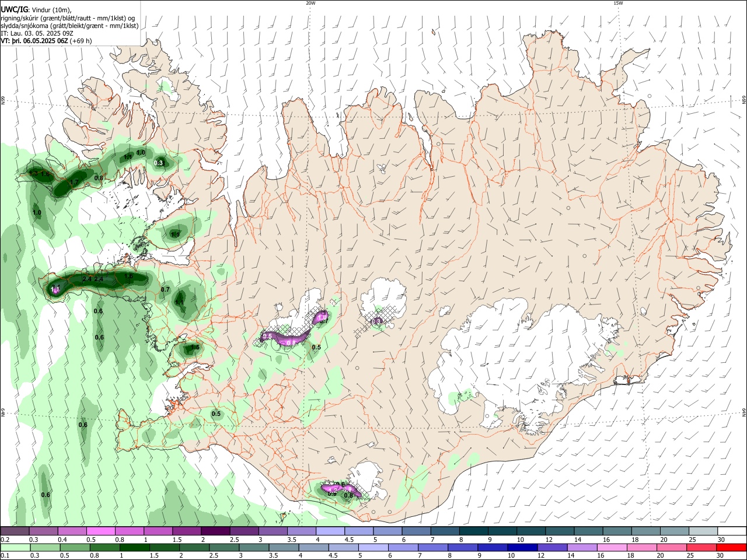The image size is (747, 560).
Task: Click the '20W' longitude label
Action: (310, 3)
